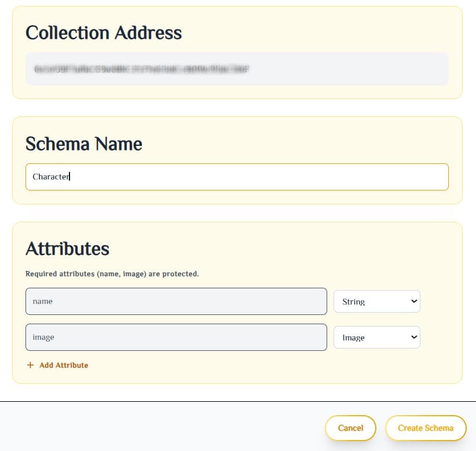Click the protected image attribute field

click(176, 338)
